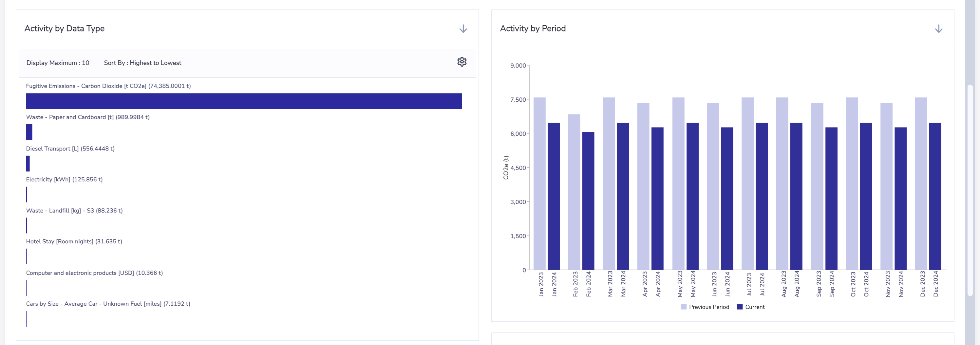Toggle the Previous Period legend swatch
This screenshot has width=980, height=345.
(684, 307)
